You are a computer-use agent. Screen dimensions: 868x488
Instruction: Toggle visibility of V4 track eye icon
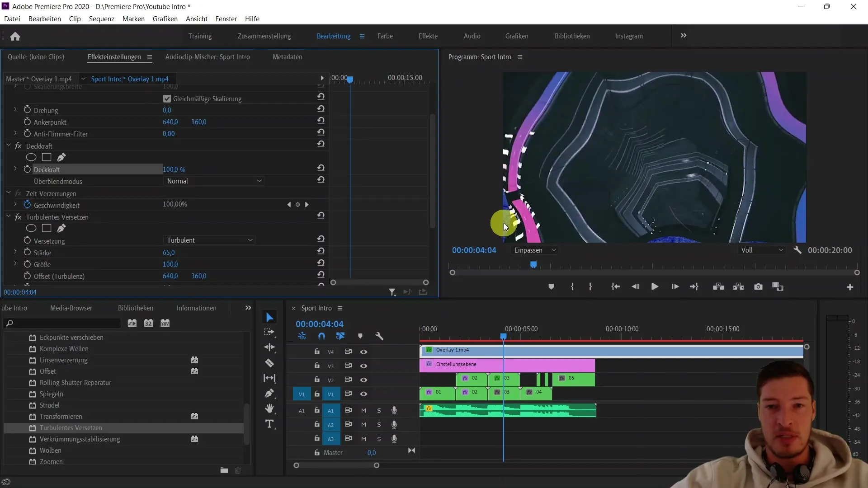[363, 352]
